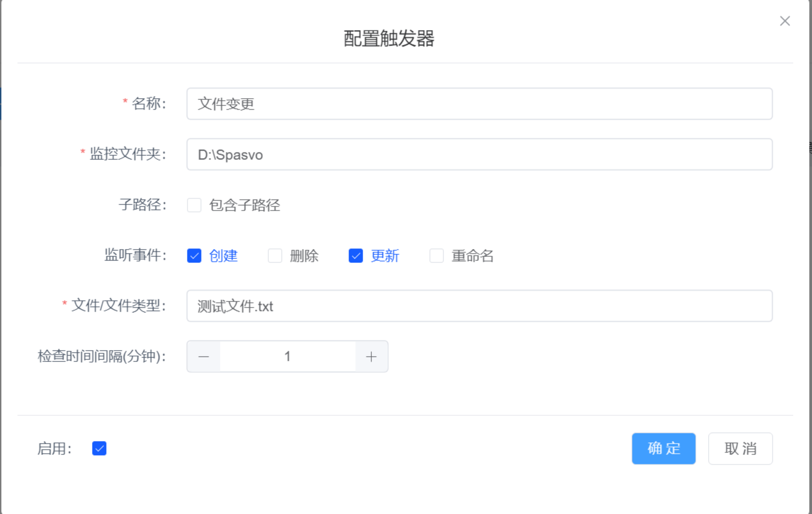Focus the 名称 field containing 文件变更
Screen dimensions: 812x514
(479, 104)
